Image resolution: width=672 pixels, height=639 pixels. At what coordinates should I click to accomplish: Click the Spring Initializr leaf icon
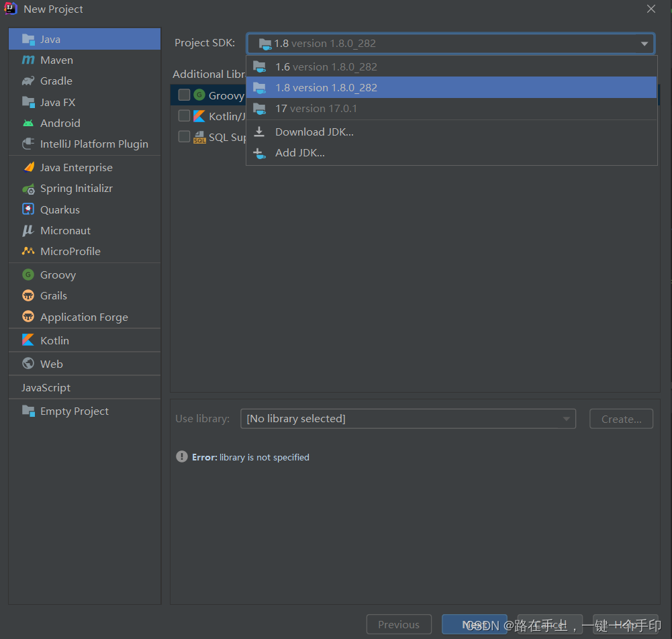[x=28, y=189]
